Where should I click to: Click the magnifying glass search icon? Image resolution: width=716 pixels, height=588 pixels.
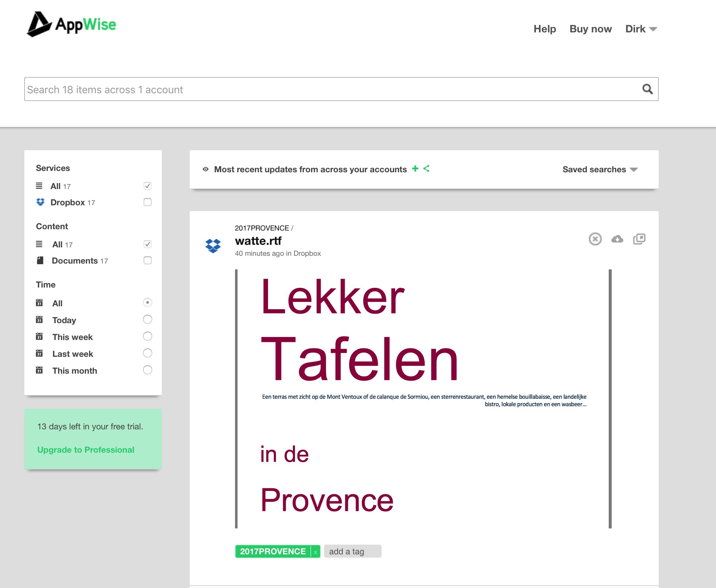(x=647, y=89)
